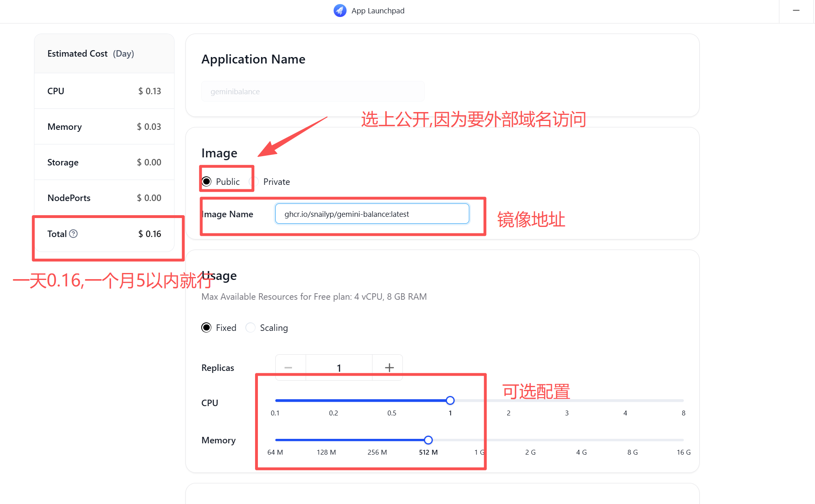The height and width of the screenshot is (504, 815).
Task: Set CPU slider to 2 cores
Action: pyautogui.click(x=509, y=400)
